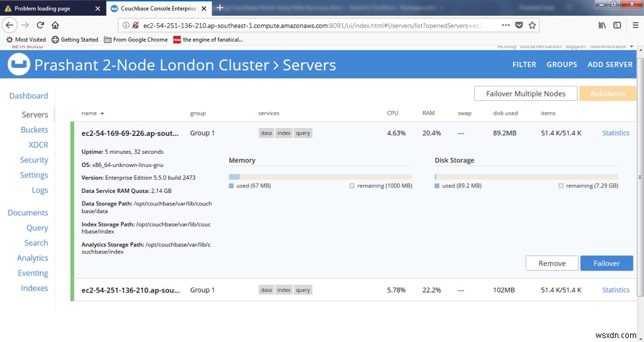Click RAM value 22.2%
This screenshot has width=644, height=342.
(x=432, y=290)
